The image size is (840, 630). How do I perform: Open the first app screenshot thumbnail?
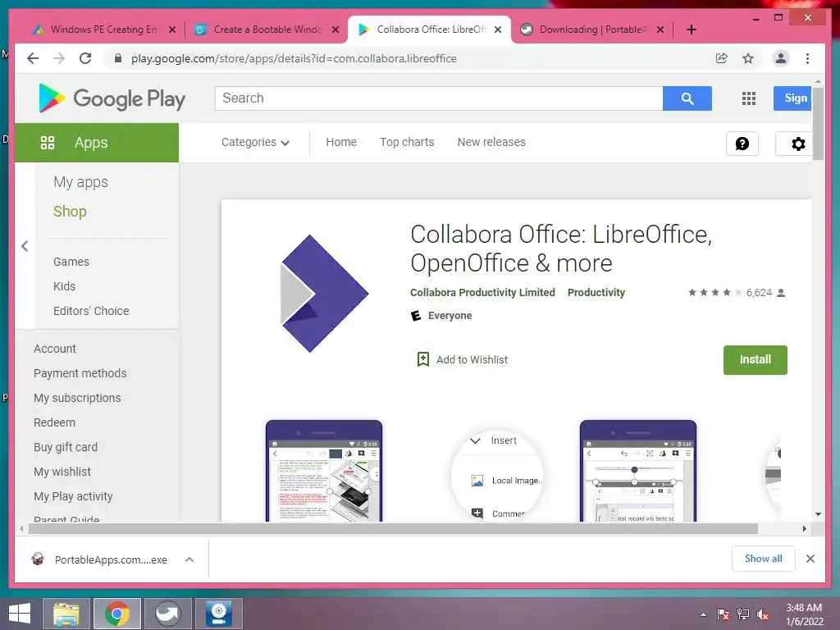pyautogui.click(x=324, y=470)
